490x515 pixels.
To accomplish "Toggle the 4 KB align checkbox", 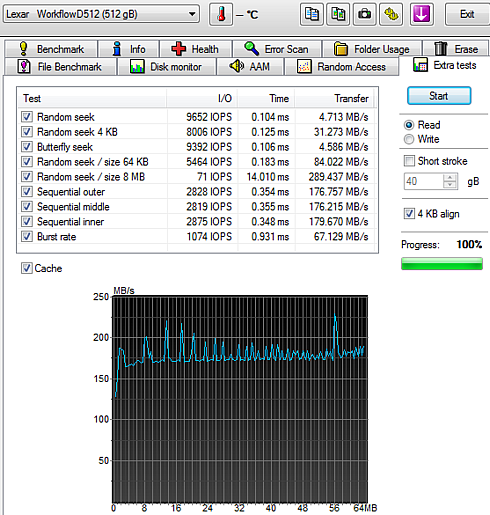I will point(409,214).
